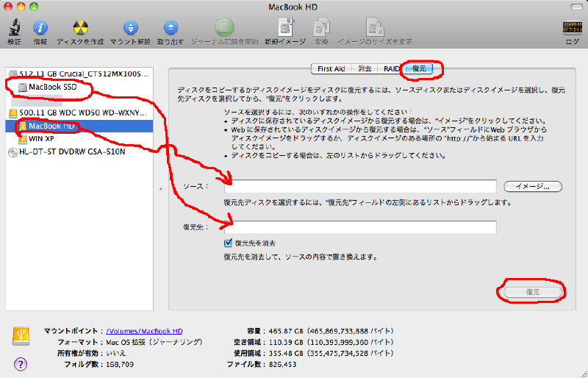Click the イメージのサイズを変更 toolbar icon
This screenshot has height=378, width=588.
[x=375, y=27]
